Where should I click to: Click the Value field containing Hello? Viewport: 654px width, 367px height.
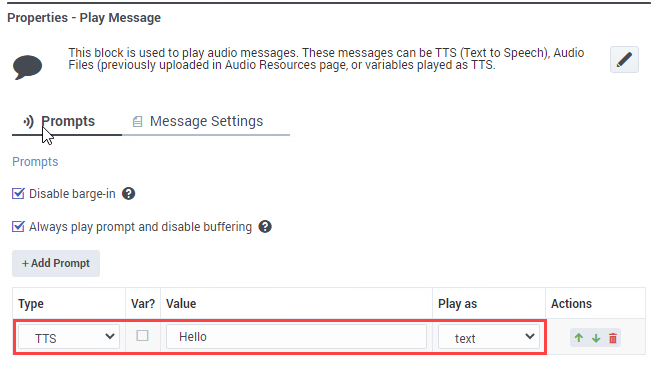[x=296, y=337]
